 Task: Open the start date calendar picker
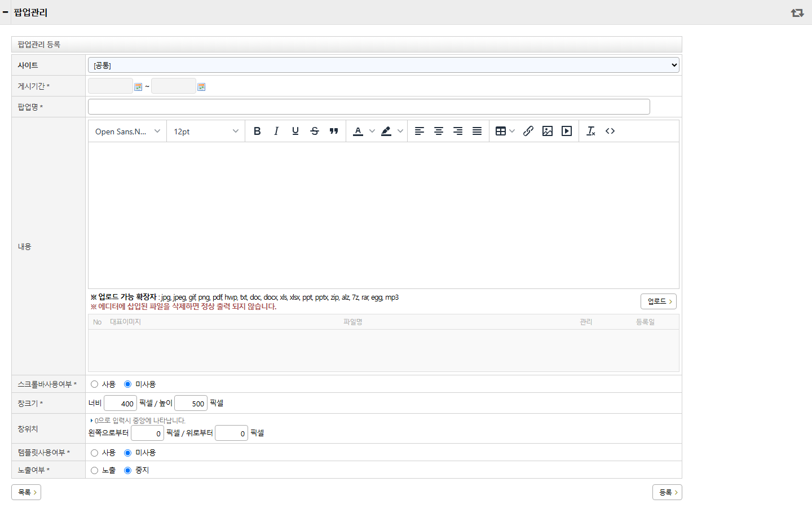coord(138,87)
